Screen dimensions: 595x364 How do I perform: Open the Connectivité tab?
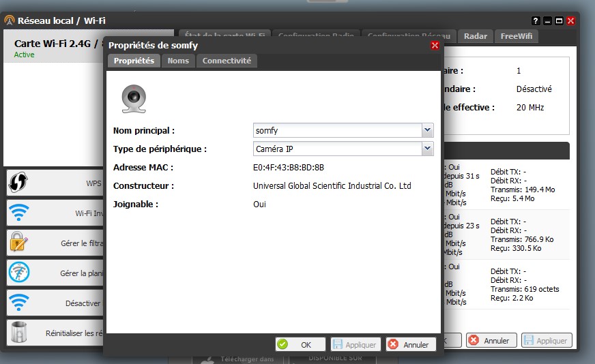click(227, 61)
